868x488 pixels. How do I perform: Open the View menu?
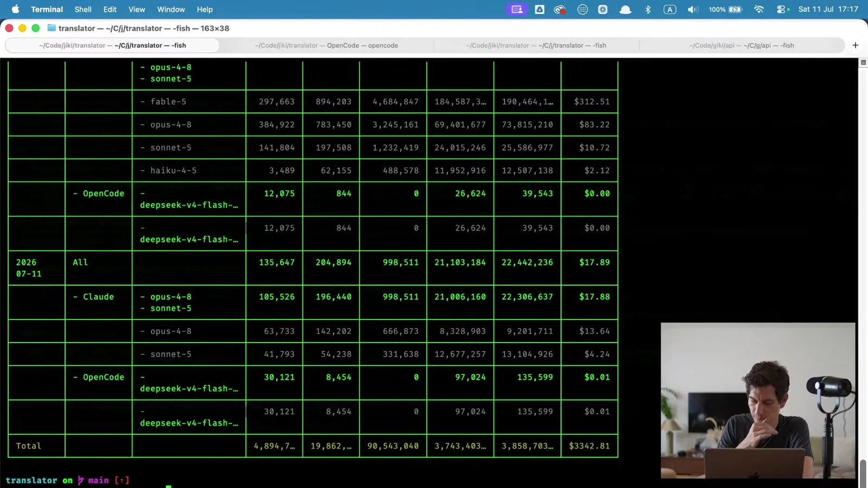(137, 9)
